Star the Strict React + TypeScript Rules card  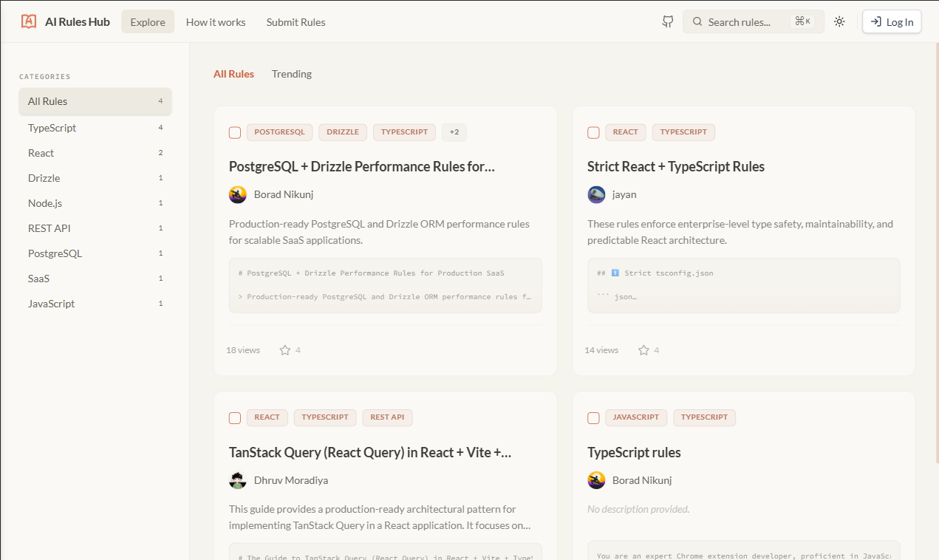(x=643, y=349)
